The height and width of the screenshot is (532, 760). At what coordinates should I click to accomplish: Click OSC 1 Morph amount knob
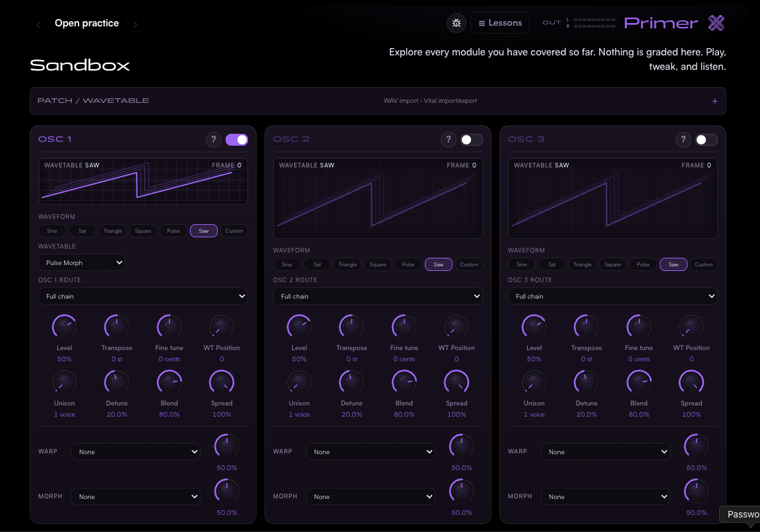click(x=227, y=491)
